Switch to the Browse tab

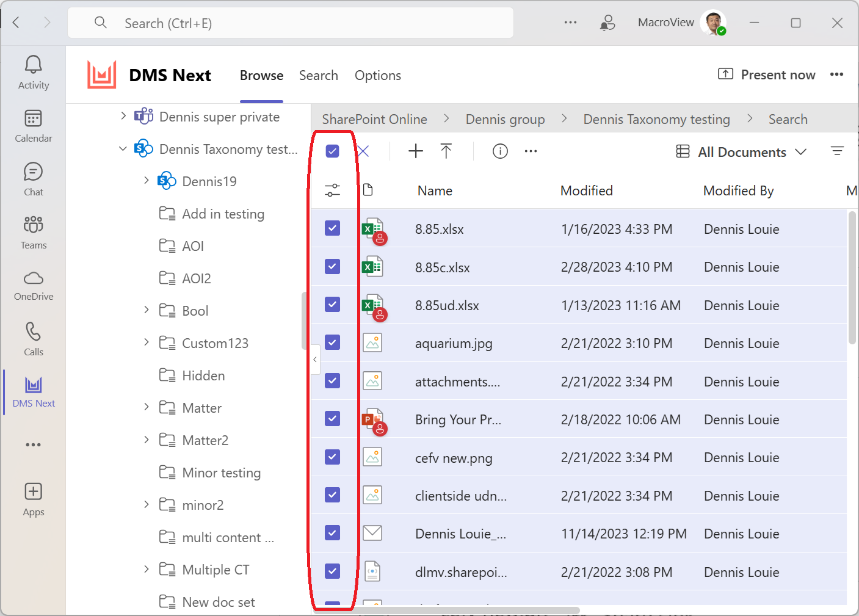point(261,75)
